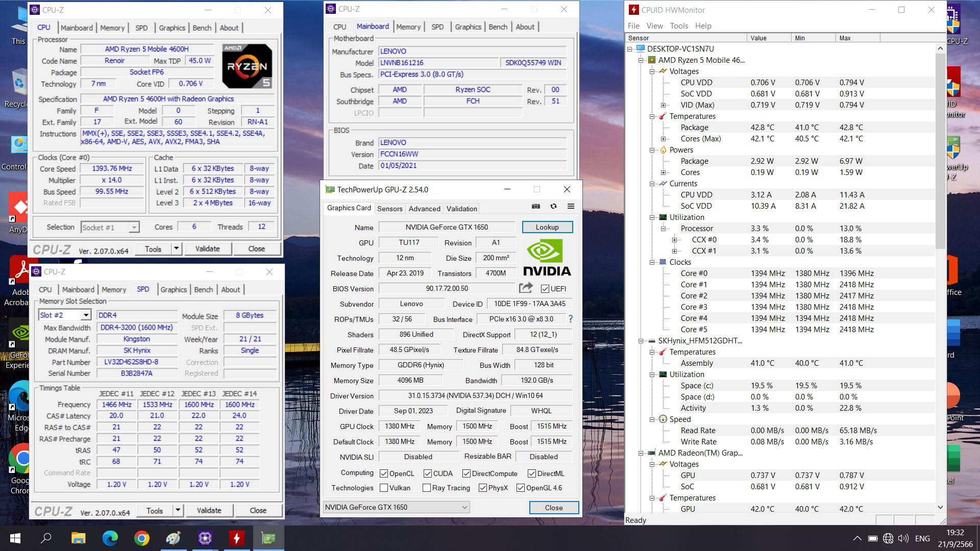Viewport: 980px width, 551px height.
Task: Switch to Mainboard tab in top-left CPU-Z
Action: [x=77, y=28]
